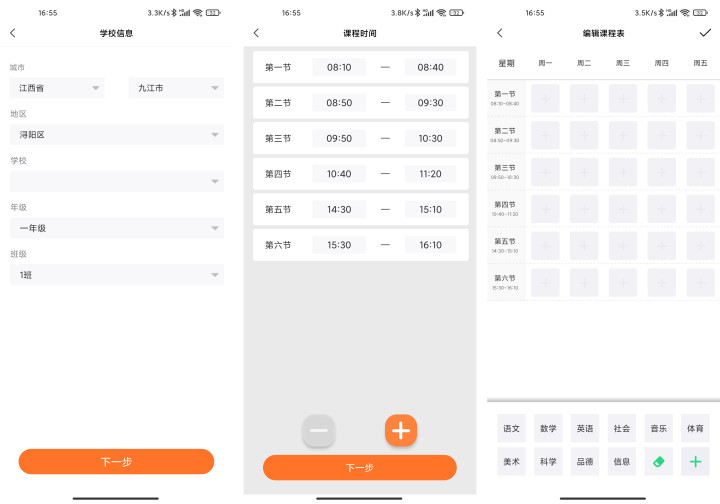Tap 下一步 on the 课程时间 screen
720x504 pixels.
point(360,468)
